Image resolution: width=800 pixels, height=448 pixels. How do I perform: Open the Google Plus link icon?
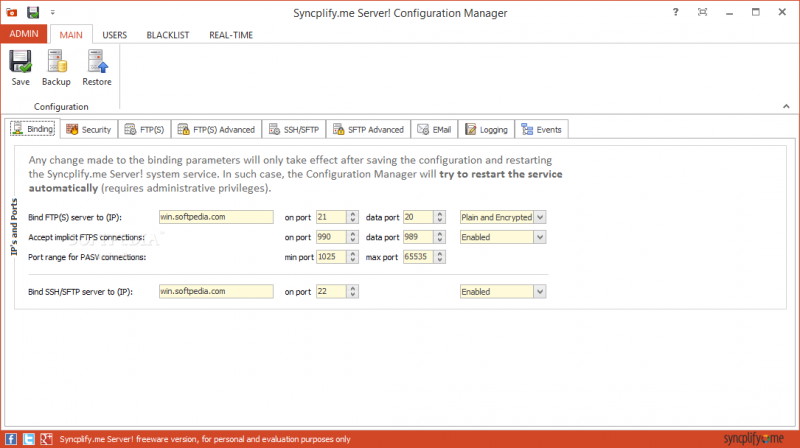(46, 439)
